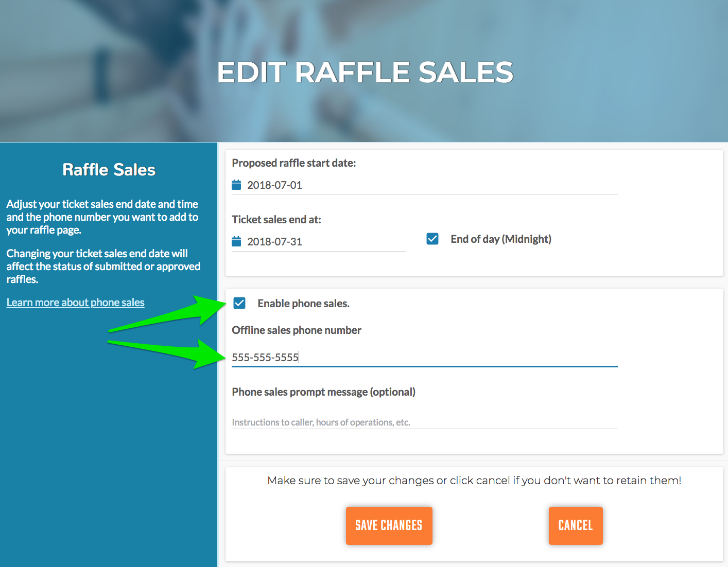This screenshot has height=567, width=728.
Task: Click the Raffle Sales sidebar heading
Action: (109, 170)
